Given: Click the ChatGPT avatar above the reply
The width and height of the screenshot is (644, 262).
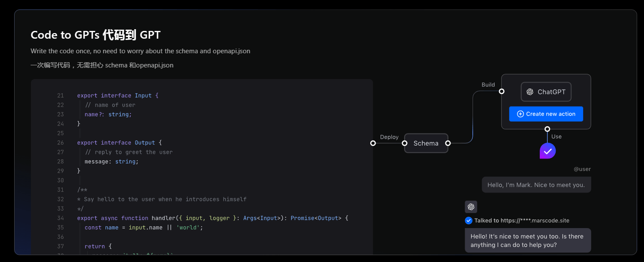Looking at the screenshot, I should 471,207.
